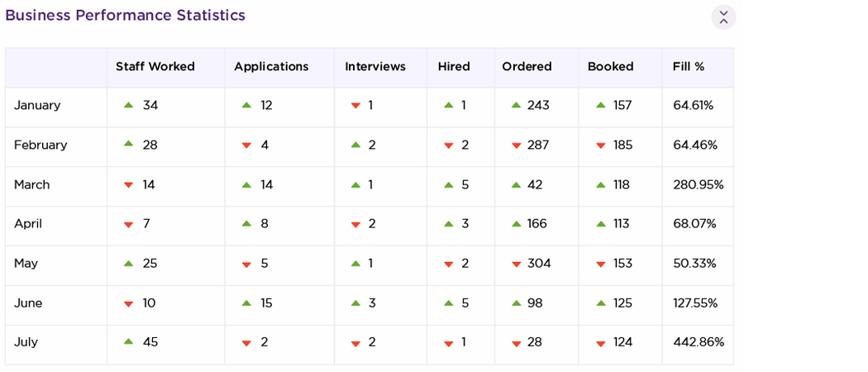Click the March Booked value 118

click(x=621, y=184)
